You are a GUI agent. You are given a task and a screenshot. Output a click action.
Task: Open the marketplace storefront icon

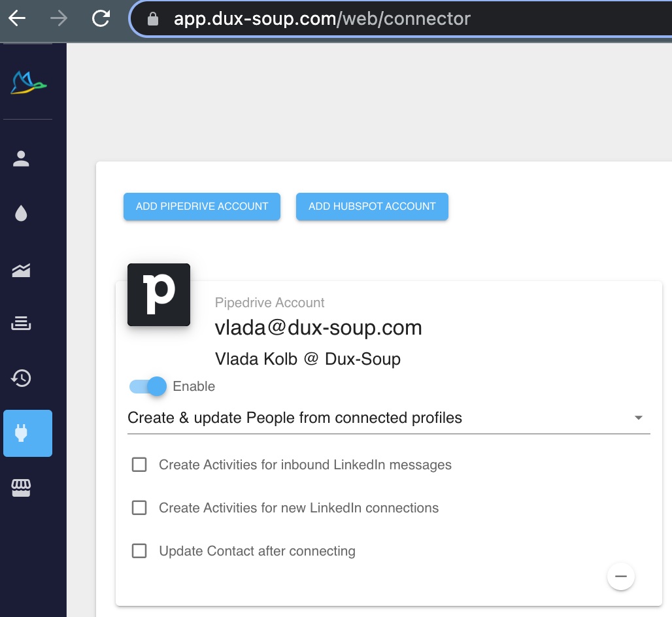click(20, 488)
